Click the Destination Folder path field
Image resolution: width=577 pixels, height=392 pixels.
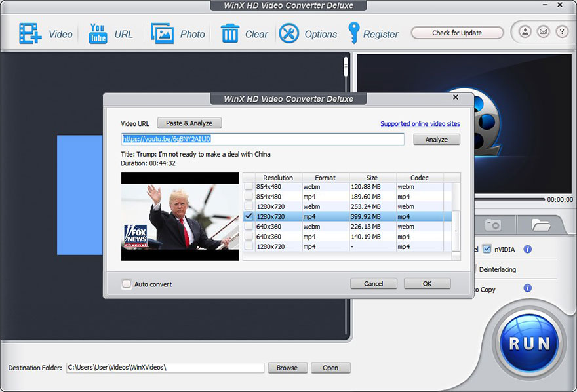(165, 367)
